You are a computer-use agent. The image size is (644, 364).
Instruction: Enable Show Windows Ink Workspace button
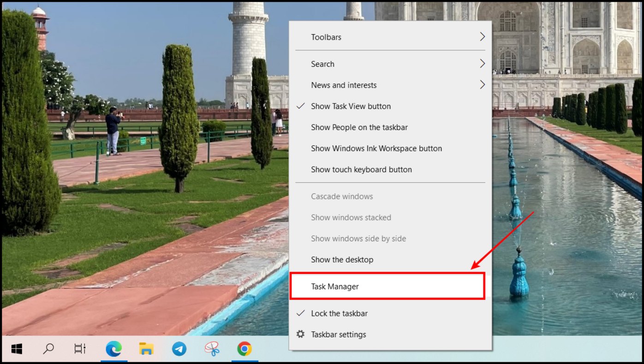pyautogui.click(x=390, y=149)
